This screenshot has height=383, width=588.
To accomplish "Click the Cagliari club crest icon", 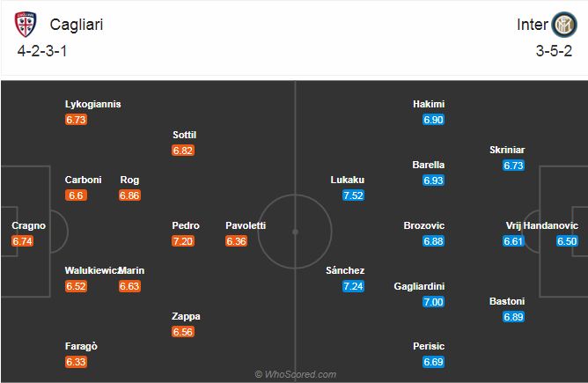I will [26, 25].
